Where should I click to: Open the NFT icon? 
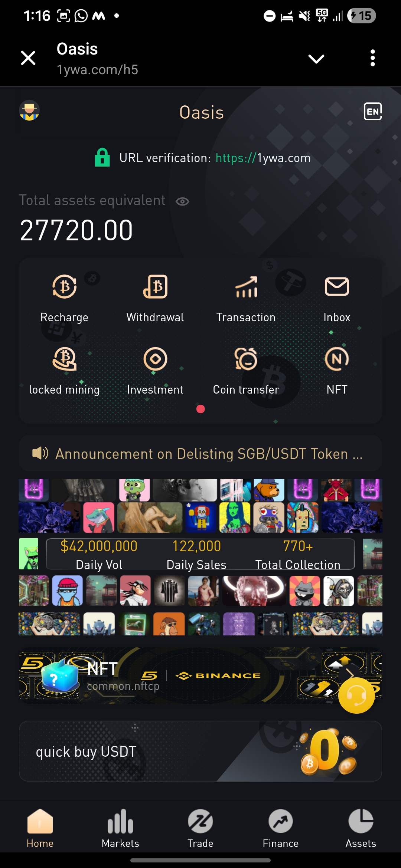coord(337,359)
